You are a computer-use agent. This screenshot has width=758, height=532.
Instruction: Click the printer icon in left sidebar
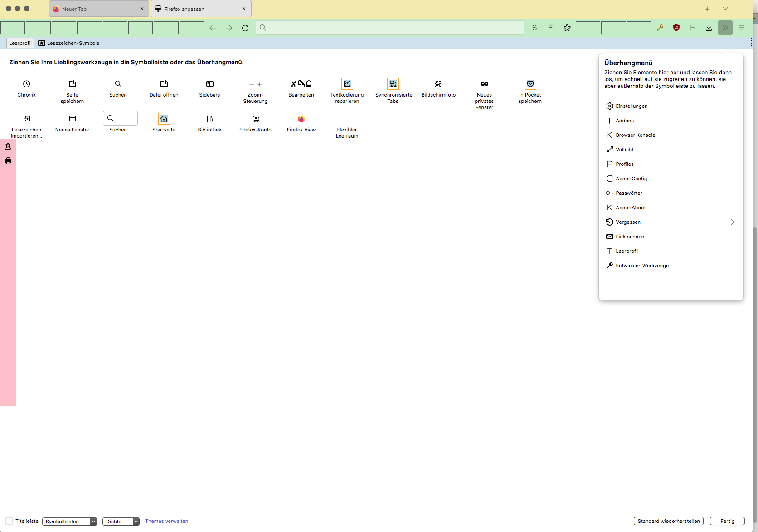(x=8, y=161)
